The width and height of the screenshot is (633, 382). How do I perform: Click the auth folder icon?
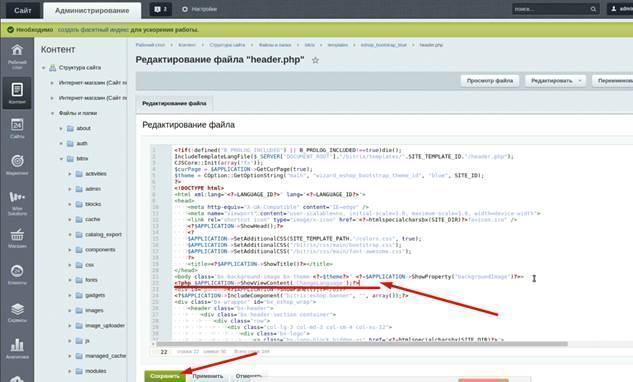click(70, 144)
